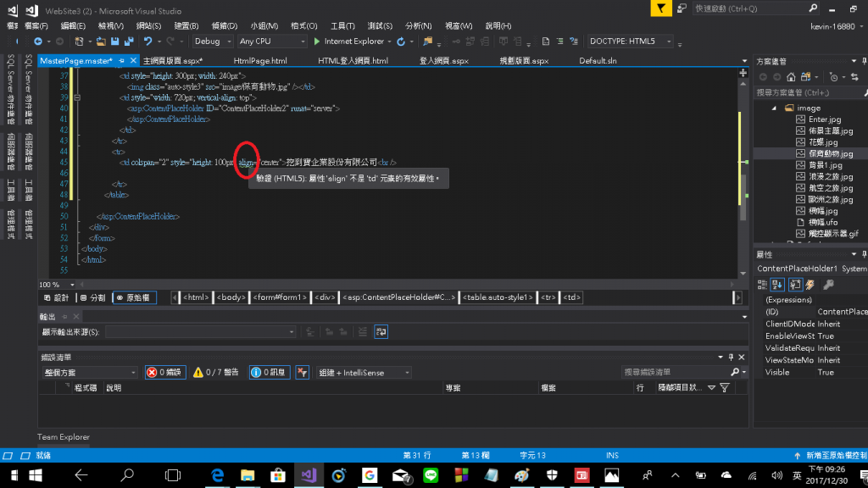Switch to 分割 split view
This screenshot has height=488, width=868.
[x=93, y=297]
